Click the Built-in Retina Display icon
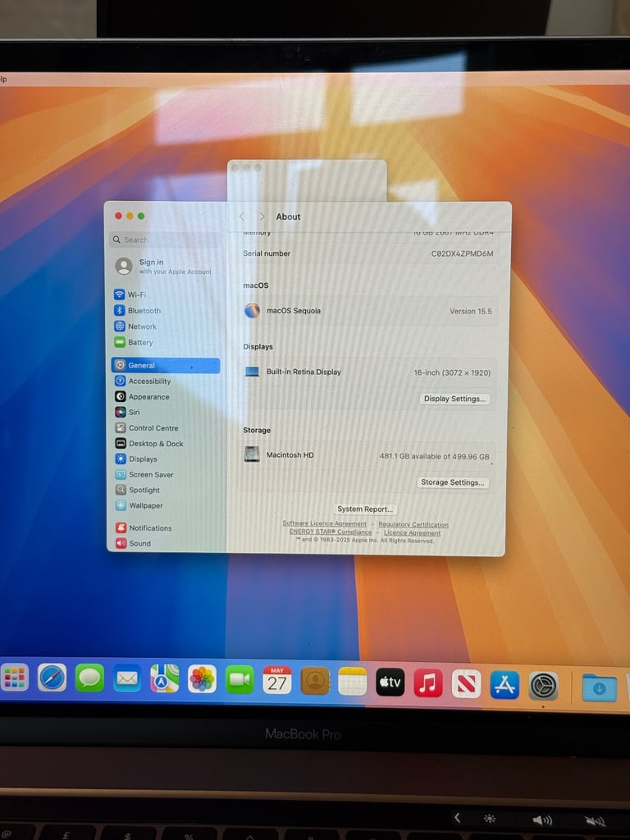 point(253,372)
